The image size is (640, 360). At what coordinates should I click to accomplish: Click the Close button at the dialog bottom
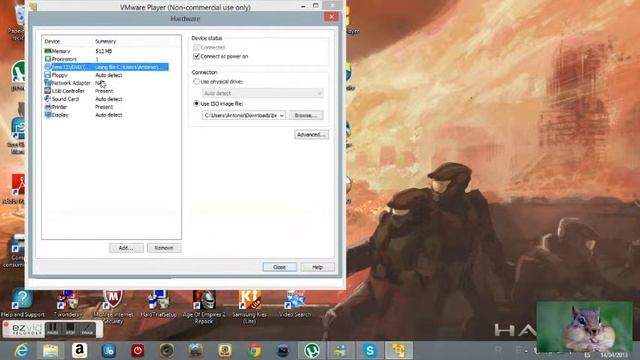coord(279,267)
